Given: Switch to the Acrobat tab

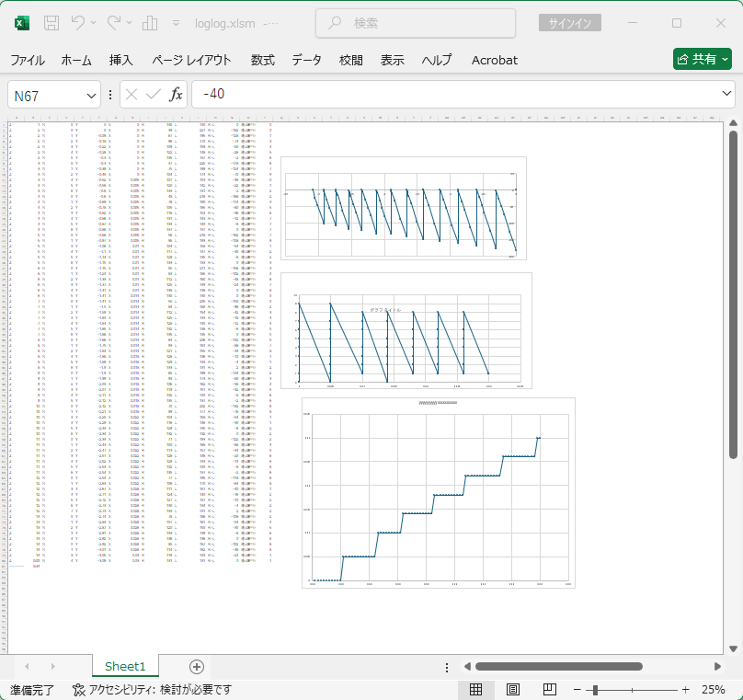Looking at the screenshot, I should tap(494, 60).
